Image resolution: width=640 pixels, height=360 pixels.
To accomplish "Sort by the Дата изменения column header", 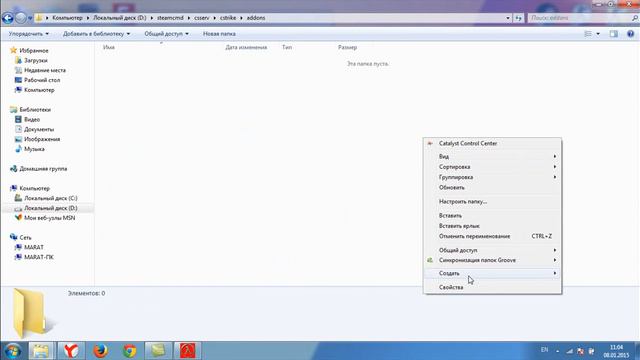I will pyautogui.click(x=246, y=47).
